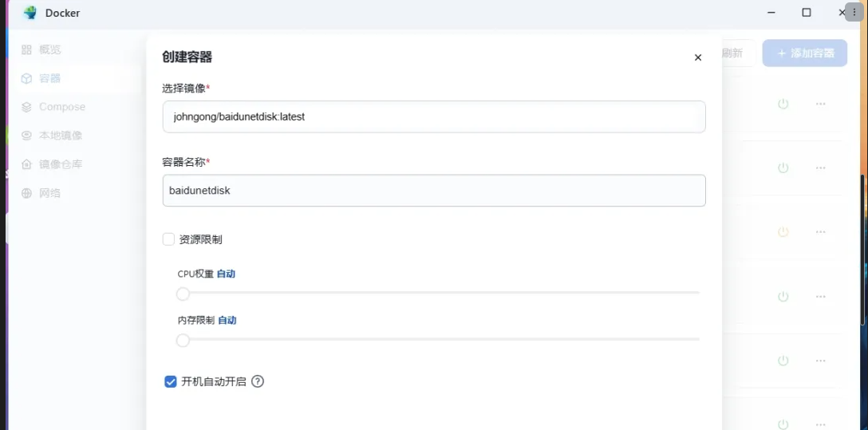The height and width of the screenshot is (430, 868).
Task: Enable the 资源限制 checkbox
Action: coord(169,239)
